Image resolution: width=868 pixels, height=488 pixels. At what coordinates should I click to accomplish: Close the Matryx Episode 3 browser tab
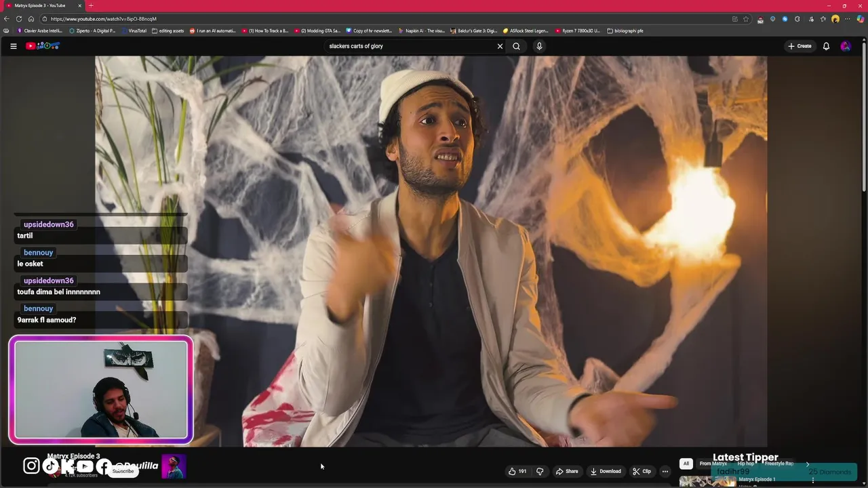pos(79,5)
